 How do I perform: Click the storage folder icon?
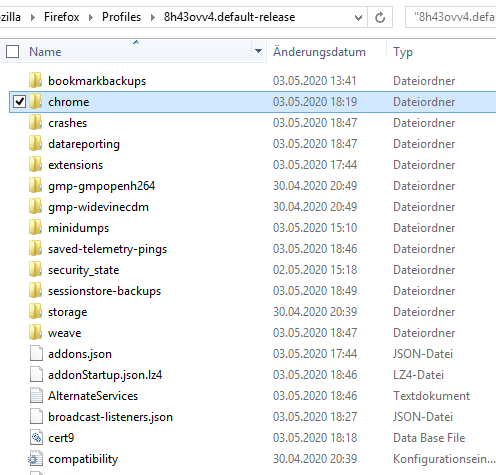(35, 311)
